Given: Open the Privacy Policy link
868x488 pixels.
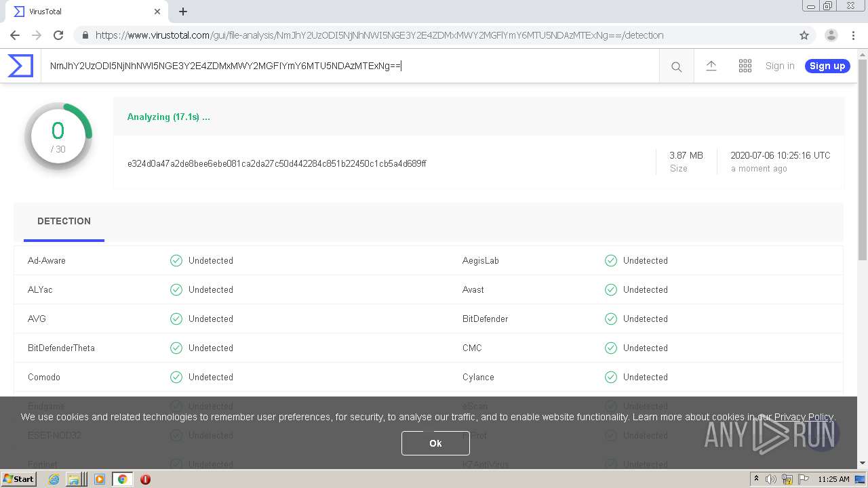Looking at the screenshot, I should pos(804,417).
